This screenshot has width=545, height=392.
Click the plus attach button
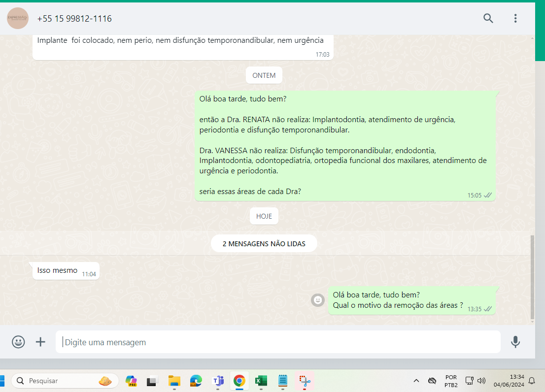pyautogui.click(x=40, y=342)
